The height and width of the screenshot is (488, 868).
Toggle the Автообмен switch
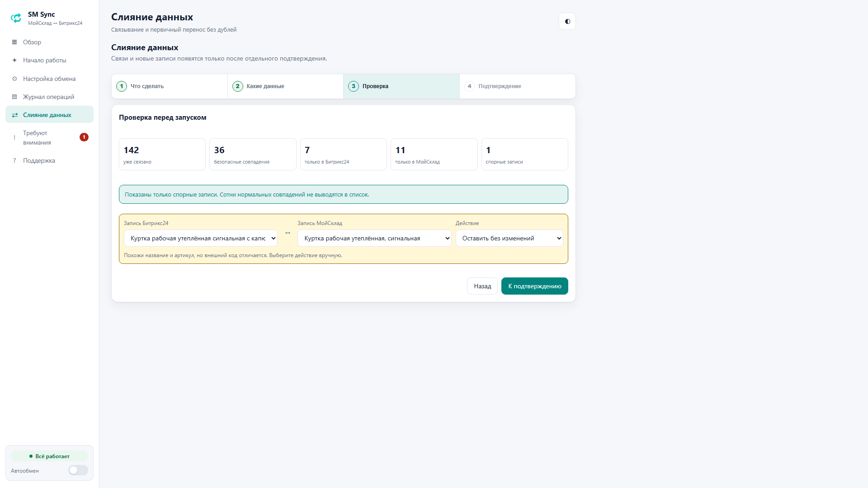[x=78, y=470]
